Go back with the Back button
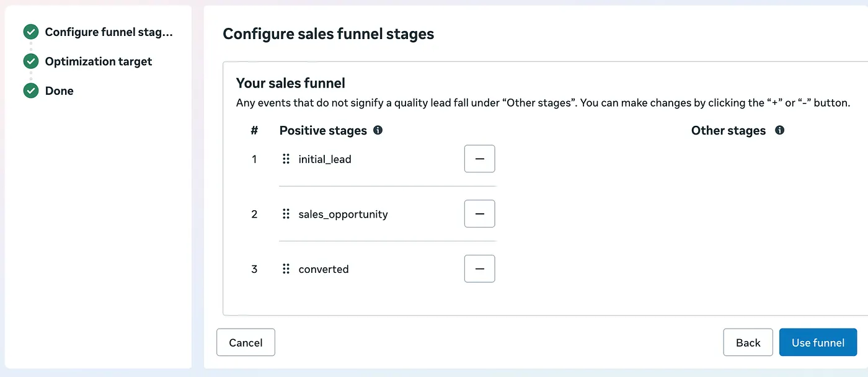The width and height of the screenshot is (868, 377). 748,342
